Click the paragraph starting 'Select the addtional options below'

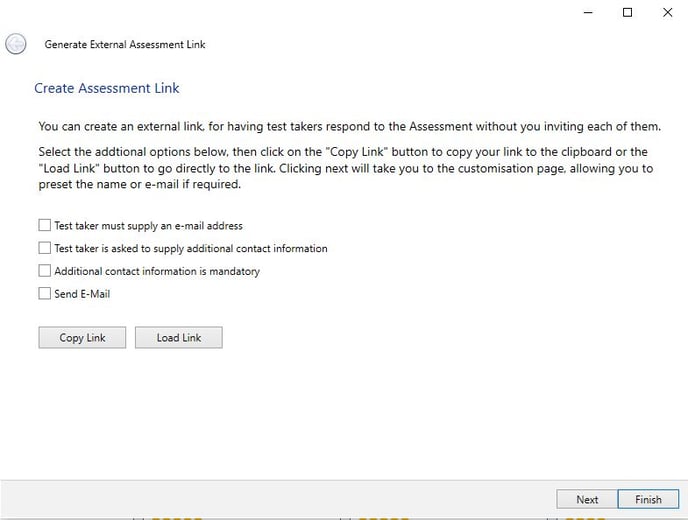pyautogui.click(x=346, y=168)
